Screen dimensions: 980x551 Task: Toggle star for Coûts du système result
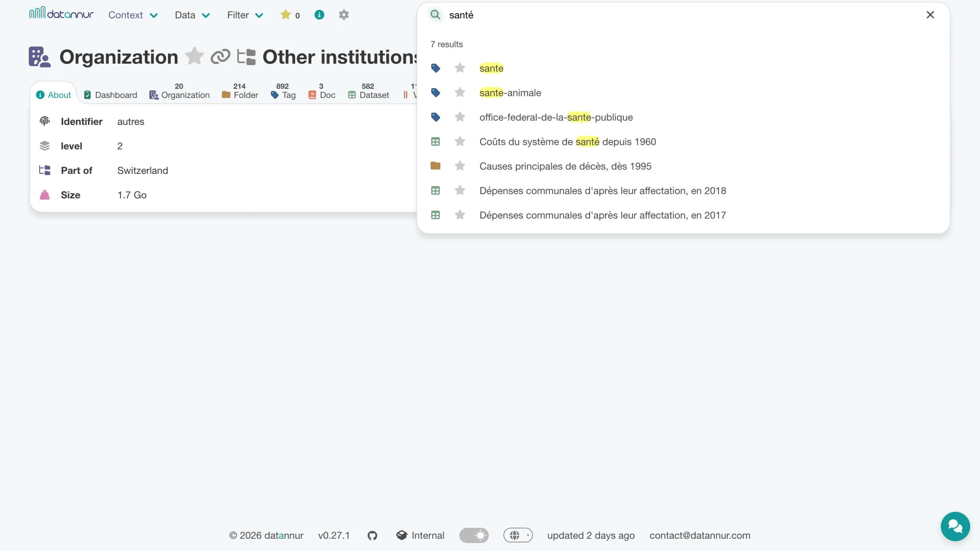tap(460, 141)
